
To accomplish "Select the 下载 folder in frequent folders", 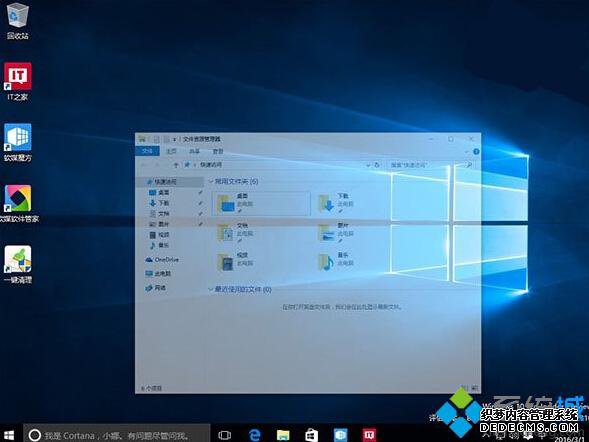I will [335, 204].
